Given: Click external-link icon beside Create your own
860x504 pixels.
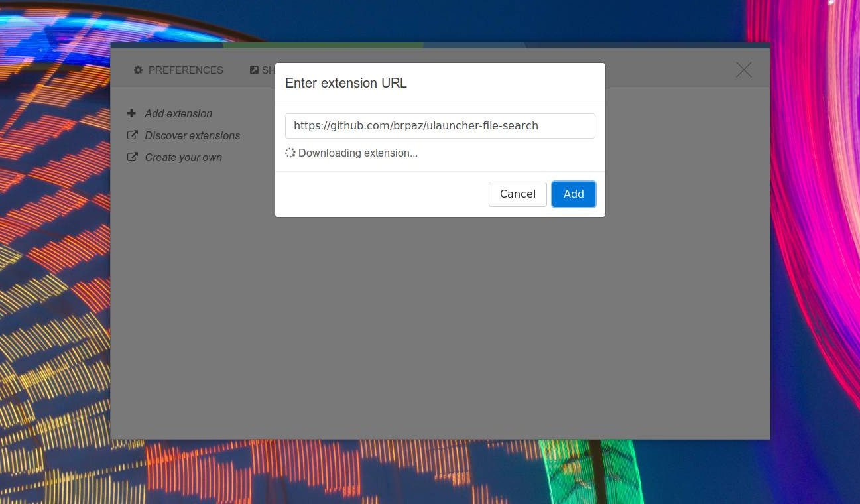Looking at the screenshot, I should coord(132,157).
